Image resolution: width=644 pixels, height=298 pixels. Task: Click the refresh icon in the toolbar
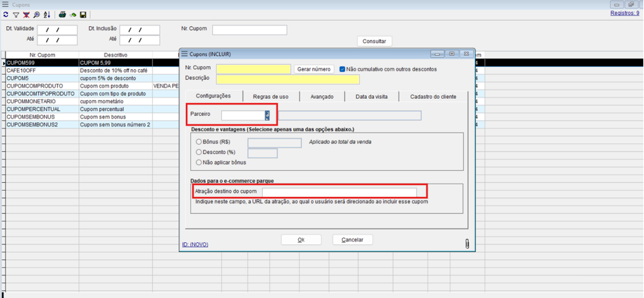pyautogui.click(x=6, y=15)
